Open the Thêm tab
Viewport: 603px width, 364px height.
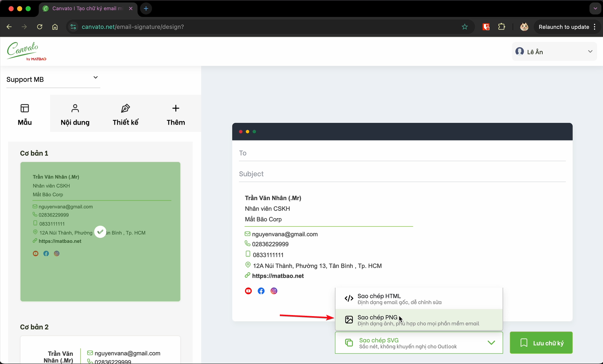click(176, 115)
